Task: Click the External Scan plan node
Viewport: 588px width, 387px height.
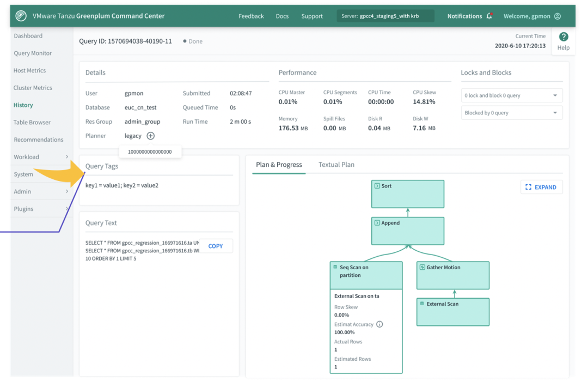Action: (453, 312)
